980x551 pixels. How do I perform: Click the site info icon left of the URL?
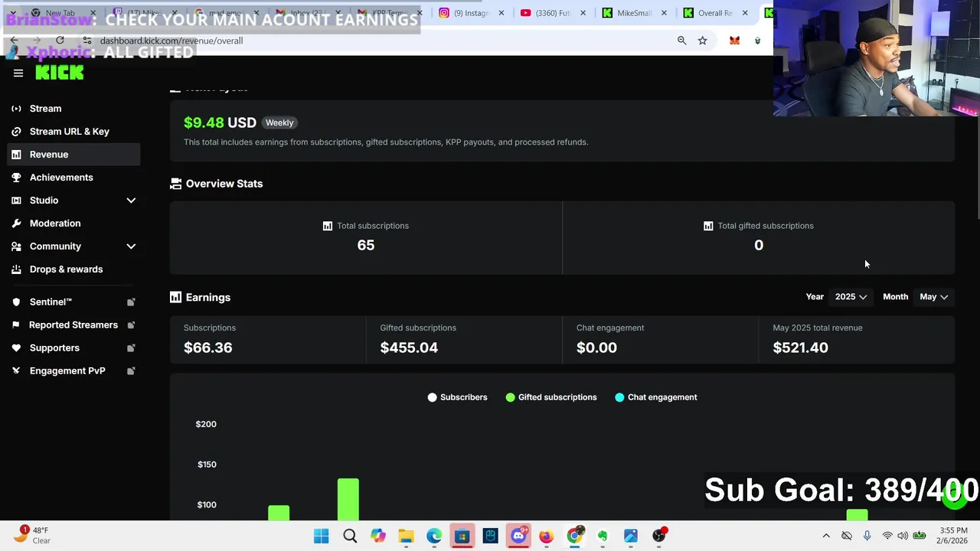click(87, 41)
